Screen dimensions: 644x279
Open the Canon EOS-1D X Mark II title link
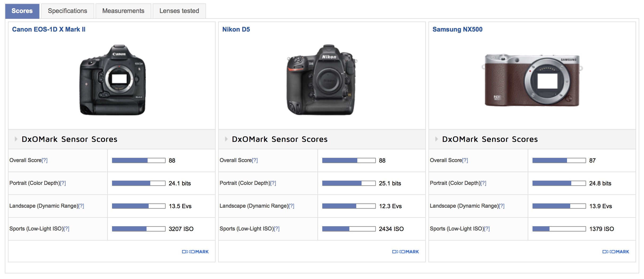click(49, 29)
